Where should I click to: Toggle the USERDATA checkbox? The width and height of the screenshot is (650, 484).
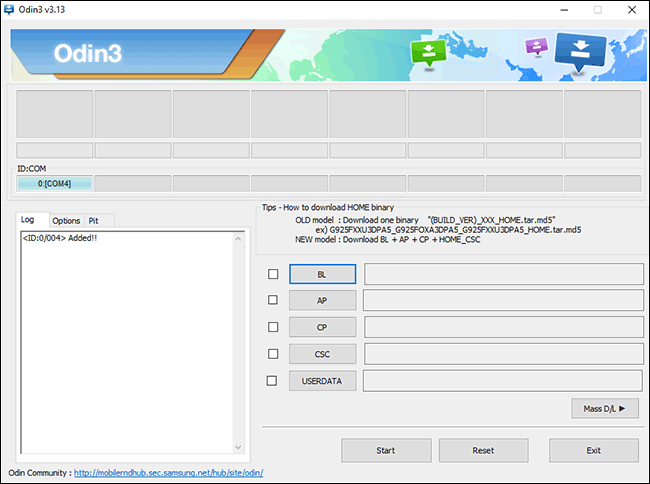click(x=272, y=381)
